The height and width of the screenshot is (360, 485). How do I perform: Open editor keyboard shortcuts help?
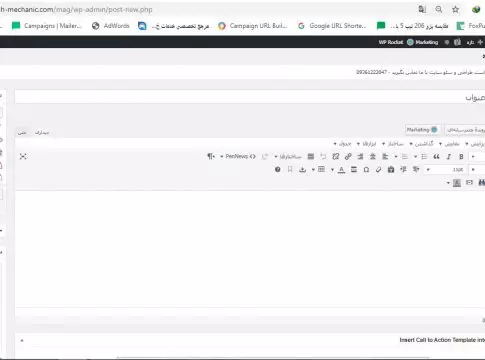[x=277, y=170]
